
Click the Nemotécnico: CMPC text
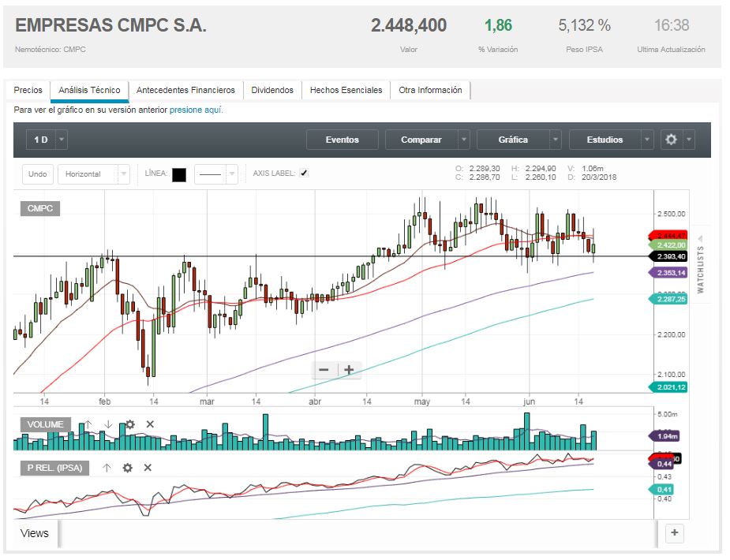pyautogui.click(x=51, y=50)
